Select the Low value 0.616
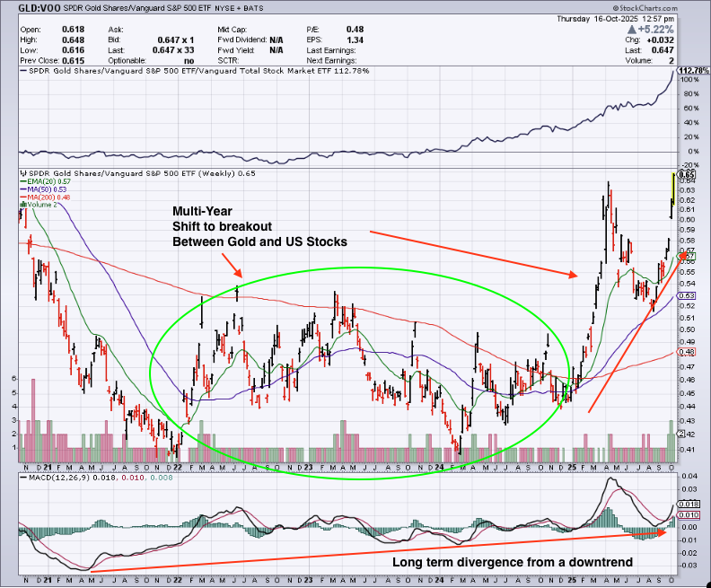Screen dimensions: 711x588 (x=73, y=50)
